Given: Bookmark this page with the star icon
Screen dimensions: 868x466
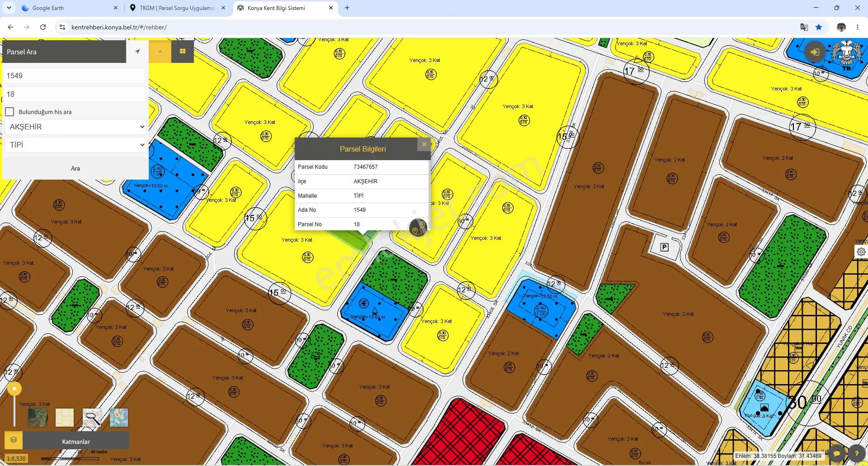Looking at the screenshot, I should pyautogui.click(x=819, y=27).
